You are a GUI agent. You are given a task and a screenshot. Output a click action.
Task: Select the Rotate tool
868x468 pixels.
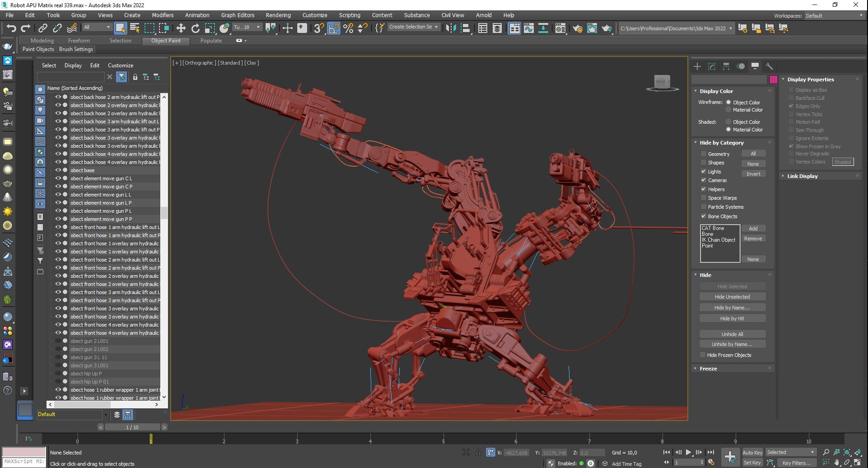195,28
